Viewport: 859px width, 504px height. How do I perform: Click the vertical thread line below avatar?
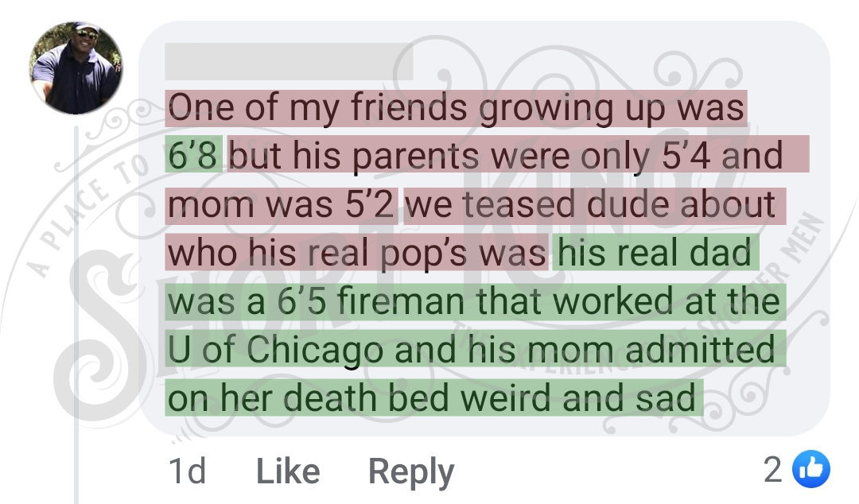(x=76, y=315)
